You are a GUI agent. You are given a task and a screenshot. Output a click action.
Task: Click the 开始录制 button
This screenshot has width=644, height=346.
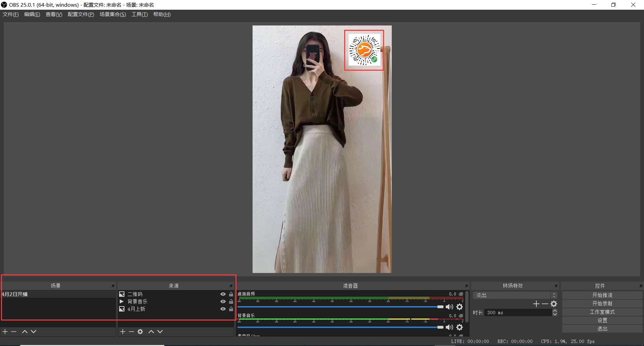click(x=602, y=303)
